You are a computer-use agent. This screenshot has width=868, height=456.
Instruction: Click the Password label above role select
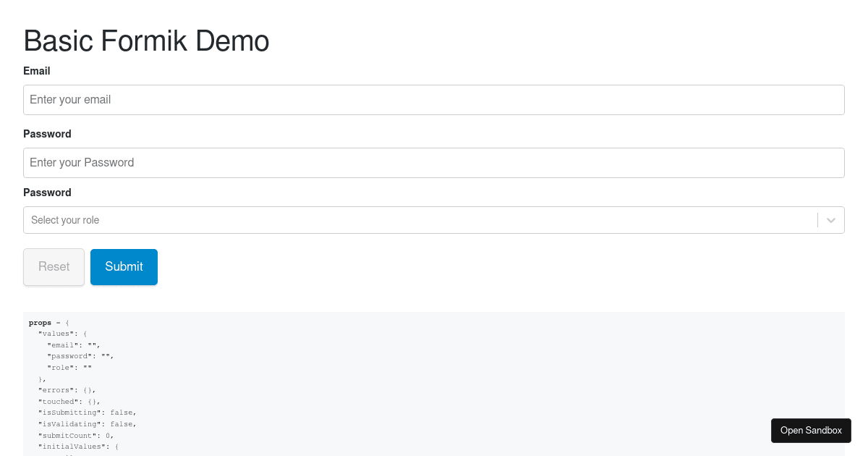tap(47, 193)
